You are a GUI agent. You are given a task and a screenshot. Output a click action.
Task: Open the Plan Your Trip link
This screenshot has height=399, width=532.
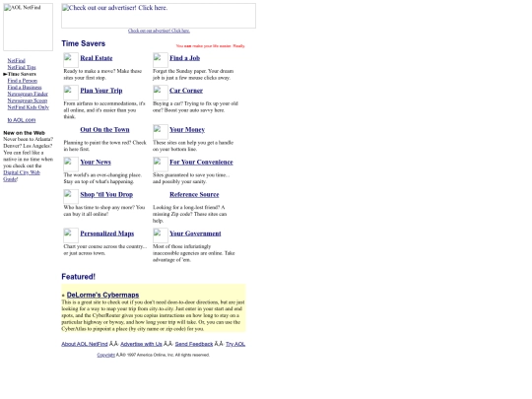pyautogui.click(x=101, y=91)
